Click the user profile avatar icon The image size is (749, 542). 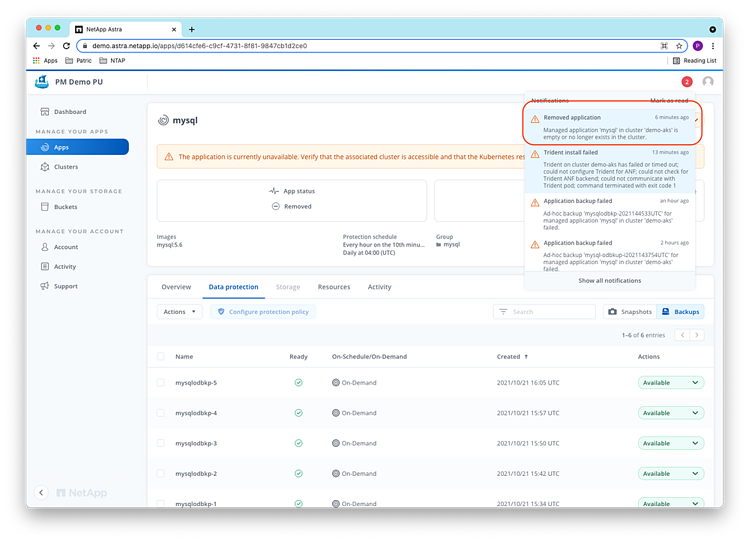(x=708, y=82)
